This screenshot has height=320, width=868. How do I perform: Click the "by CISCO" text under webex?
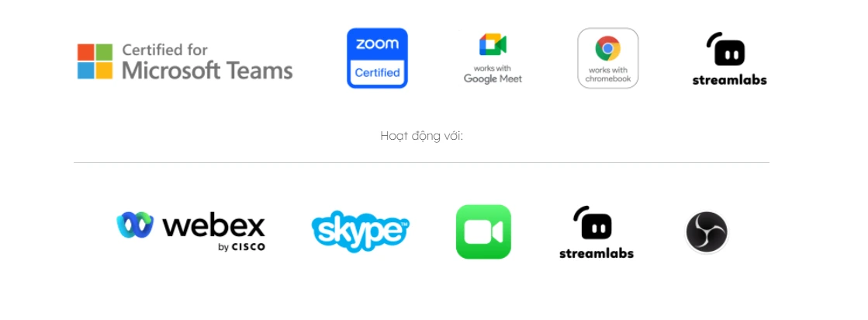[x=241, y=247]
